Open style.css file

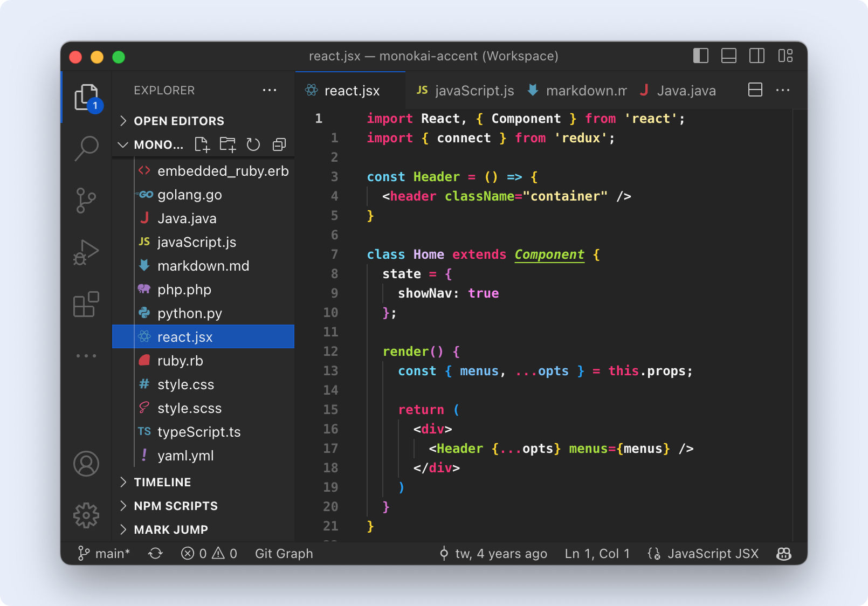[203, 384]
